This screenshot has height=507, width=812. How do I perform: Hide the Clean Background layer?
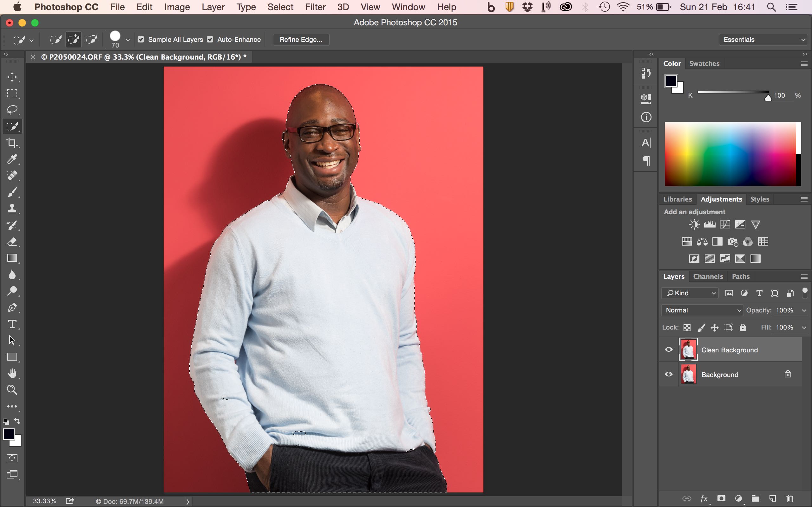(669, 350)
